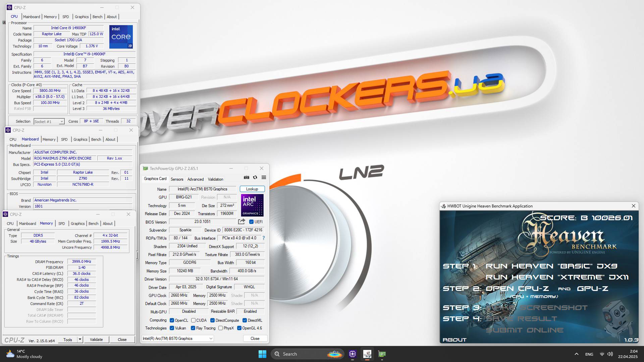Click DRAM Frequency value 3999.0 MHz

click(82, 261)
